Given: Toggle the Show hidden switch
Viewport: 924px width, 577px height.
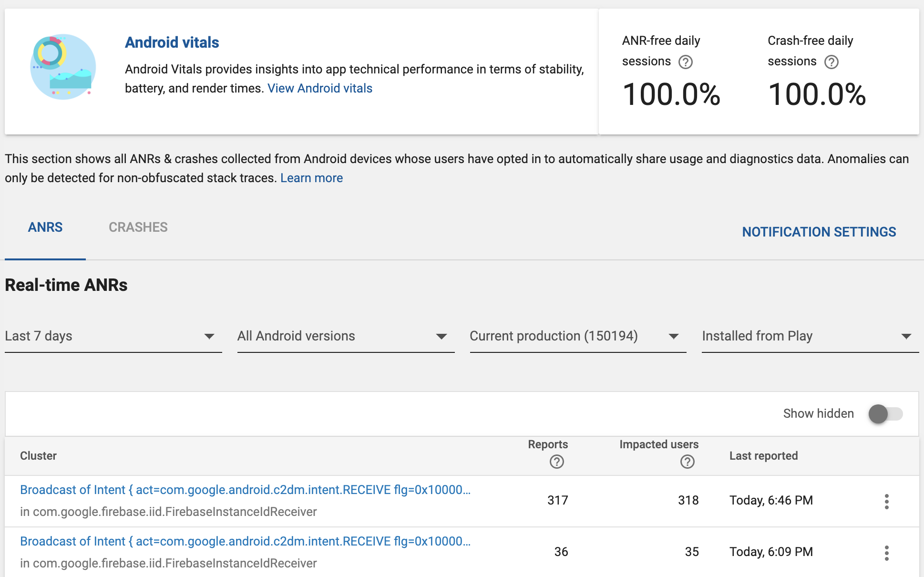Looking at the screenshot, I should tap(885, 413).
